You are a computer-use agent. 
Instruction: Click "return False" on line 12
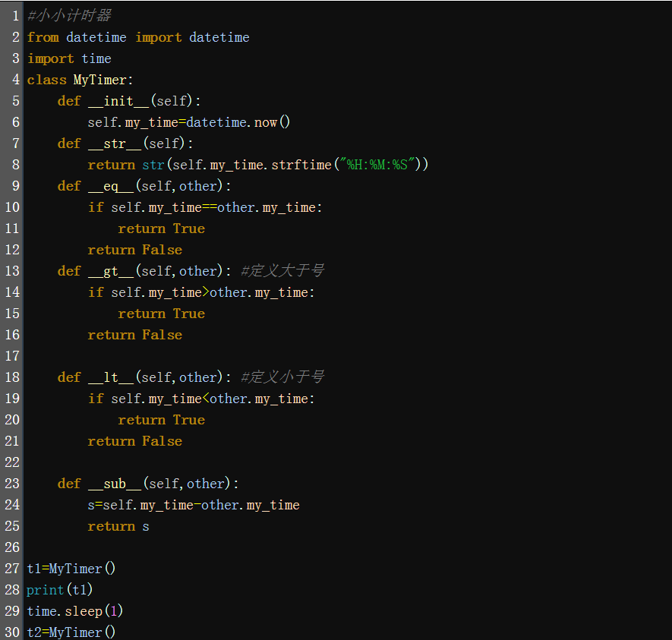134,250
